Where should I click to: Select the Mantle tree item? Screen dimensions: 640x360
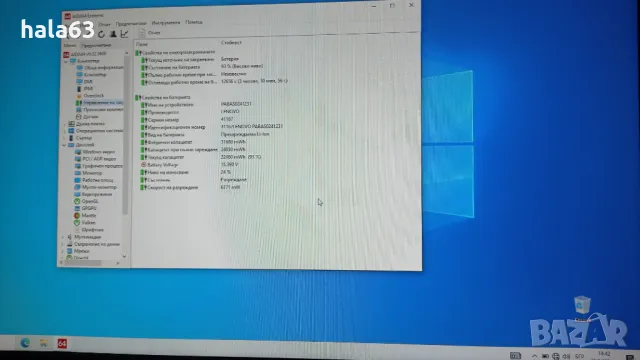click(x=85, y=216)
